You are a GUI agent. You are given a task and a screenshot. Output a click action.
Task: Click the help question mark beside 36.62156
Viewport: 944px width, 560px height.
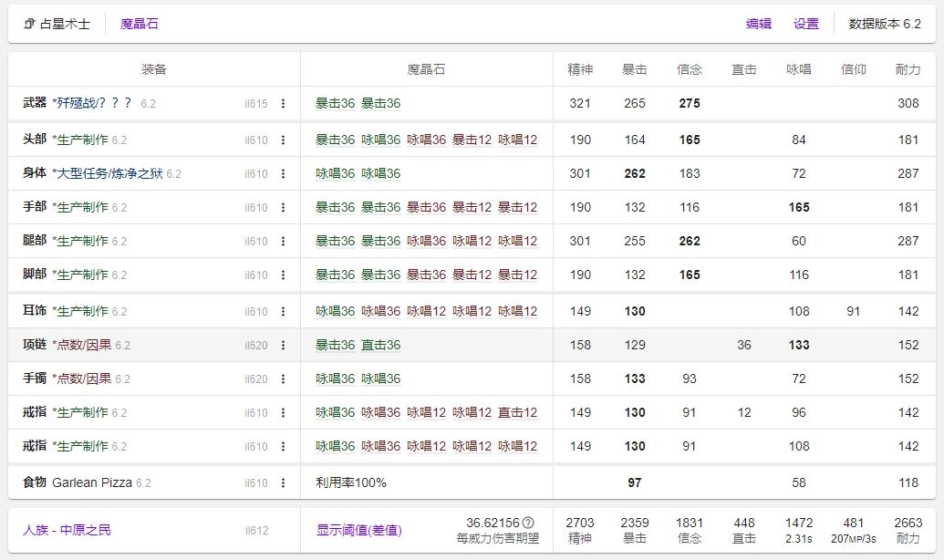click(x=527, y=523)
